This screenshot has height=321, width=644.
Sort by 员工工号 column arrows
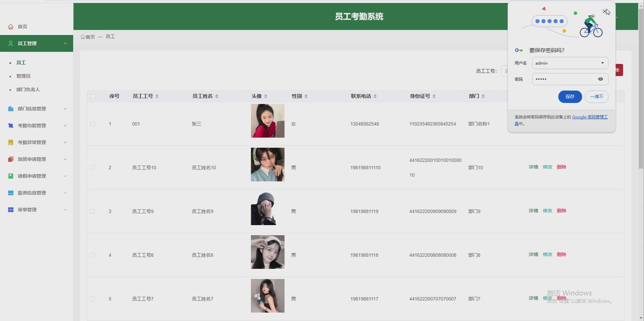[x=157, y=96]
